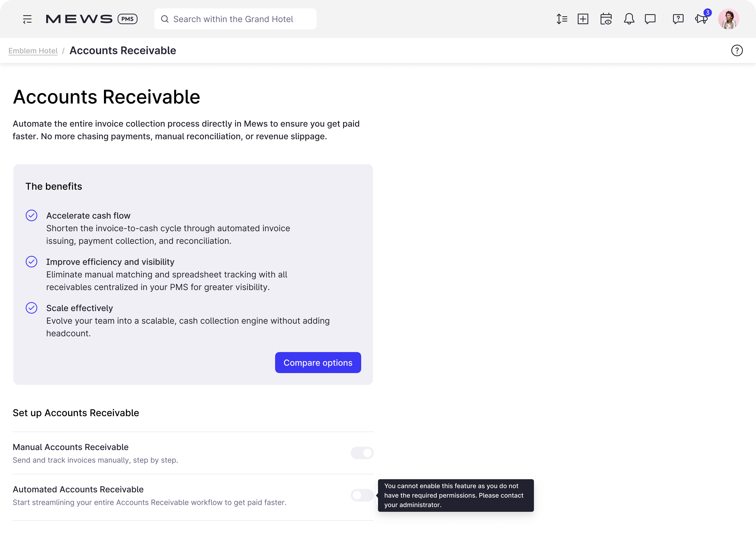This screenshot has width=756, height=542.
Task: Open the add new plus-square icon
Action: pyautogui.click(x=583, y=19)
